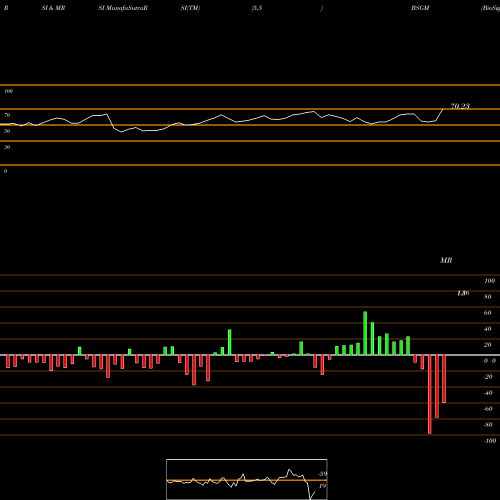
Task: Click the 30 label on RSI axis
Action: pos(7,147)
